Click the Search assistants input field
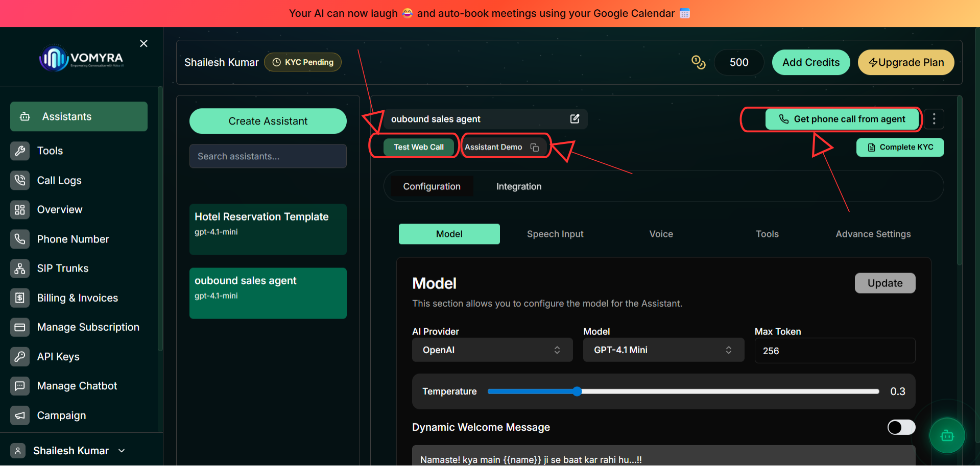 click(268, 156)
